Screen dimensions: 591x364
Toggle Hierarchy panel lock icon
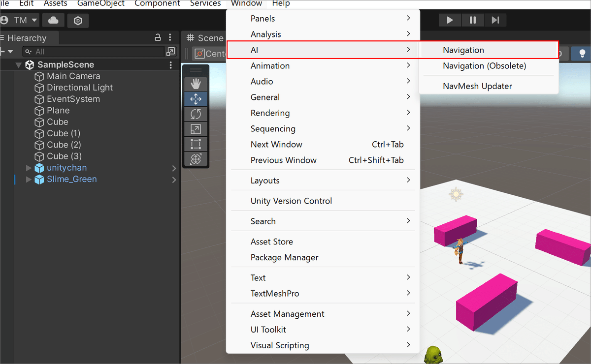(158, 37)
